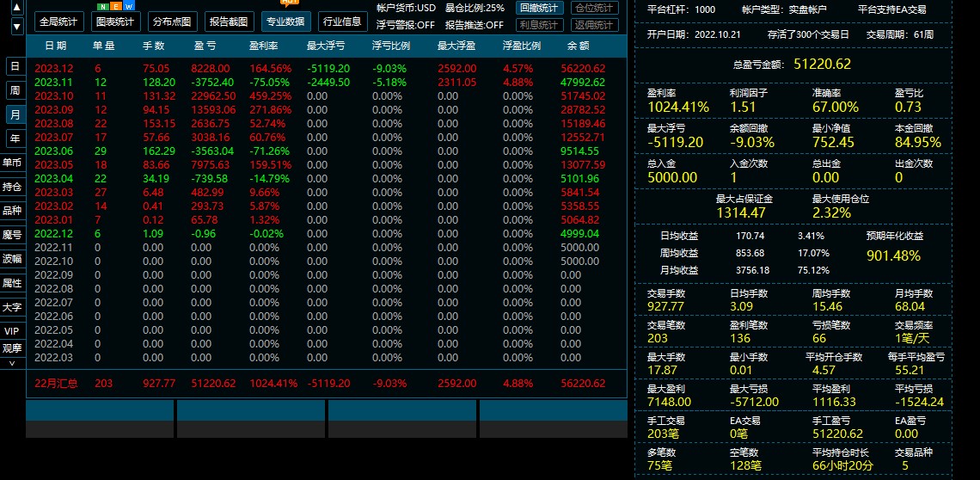This screenshot has height=480, width=980.
Task: Switch to the 图表统计 tab
Action: click(x=116, y=22)
